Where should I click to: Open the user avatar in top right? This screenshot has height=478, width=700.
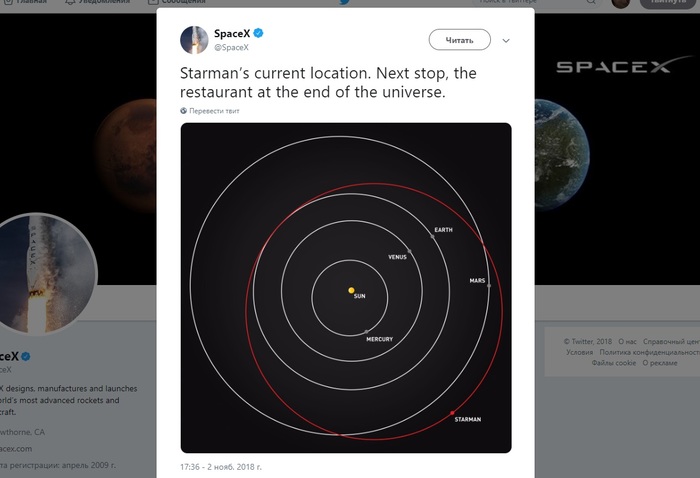click(x=622, y=3)
